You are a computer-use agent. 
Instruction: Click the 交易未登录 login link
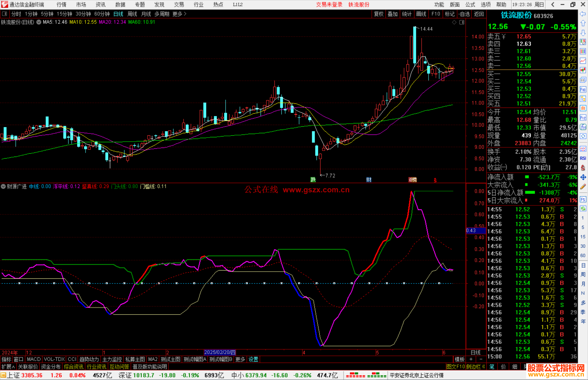point(329,4)
